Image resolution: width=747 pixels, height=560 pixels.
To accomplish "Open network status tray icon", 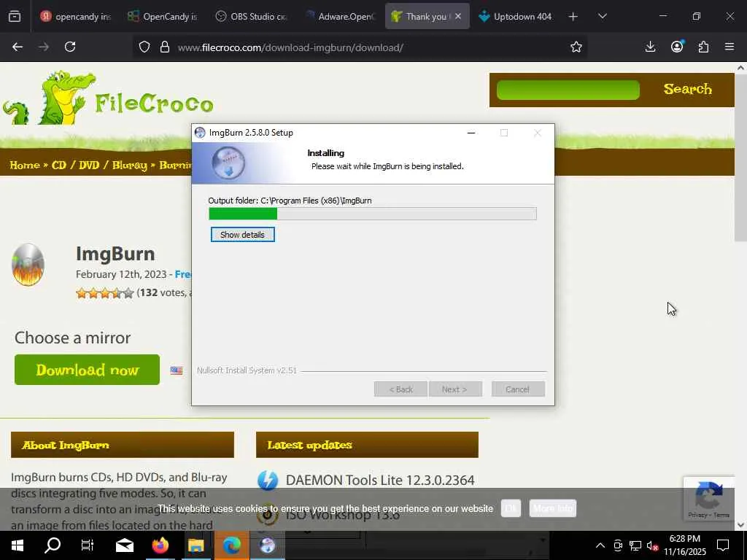I will coord(635,545).
